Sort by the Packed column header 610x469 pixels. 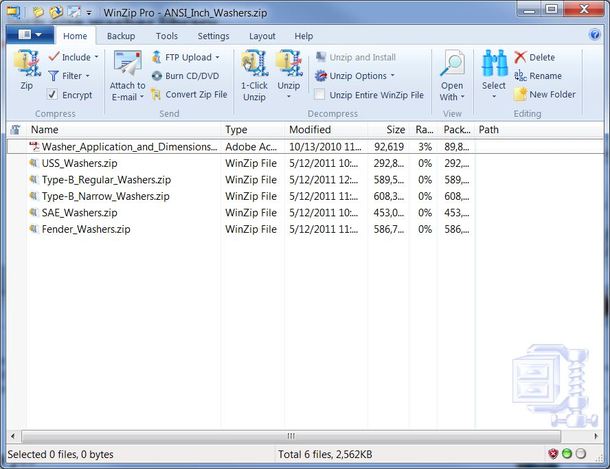456,130
